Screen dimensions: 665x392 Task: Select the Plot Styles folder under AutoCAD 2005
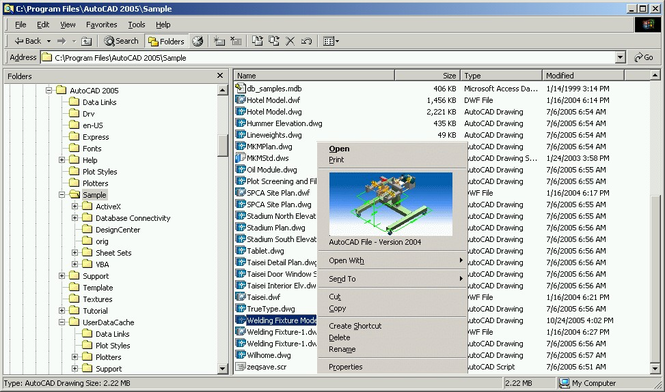click(100, 171)
